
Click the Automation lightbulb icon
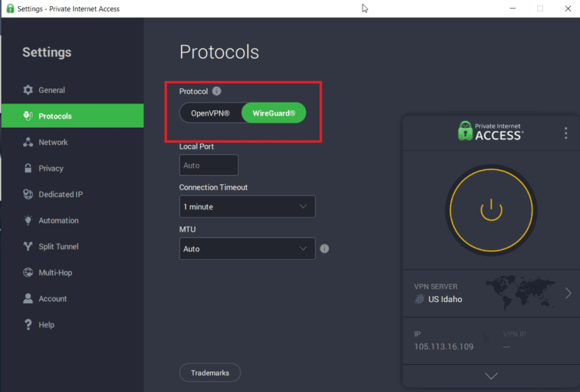pos(28,221)
